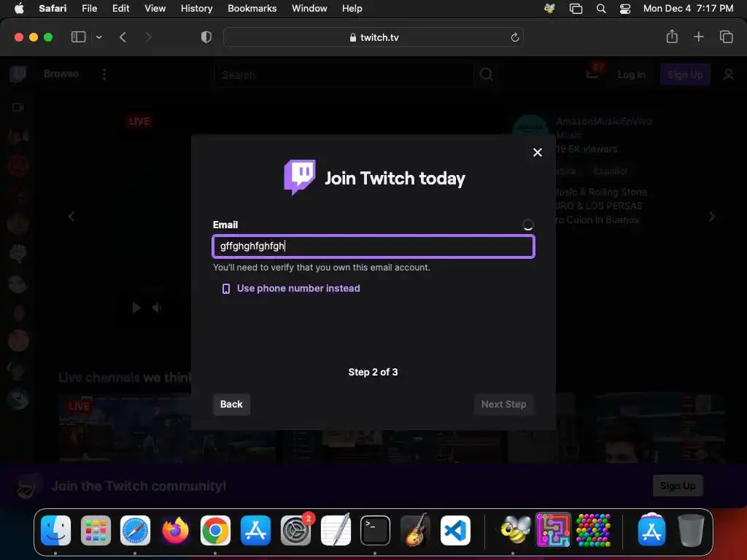Show Safari tab overview
Viewport: 747px width, 560px height.
[726, 36]
